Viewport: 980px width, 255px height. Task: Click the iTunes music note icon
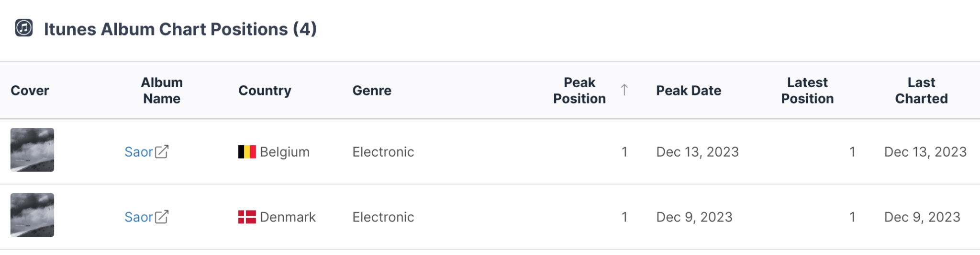[x=24, y=28]
